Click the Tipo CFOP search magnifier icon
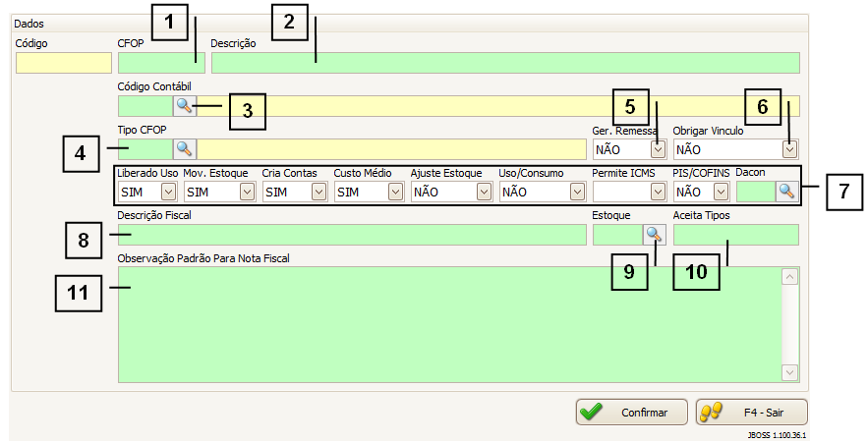Viewport: 868px width, 443px height. click(185, 149)
